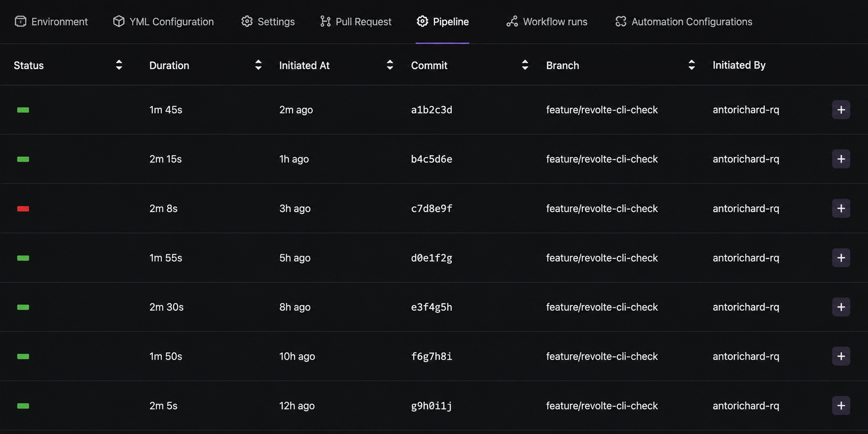Select commit hash g9h0i1j

[x=432, y=406]
